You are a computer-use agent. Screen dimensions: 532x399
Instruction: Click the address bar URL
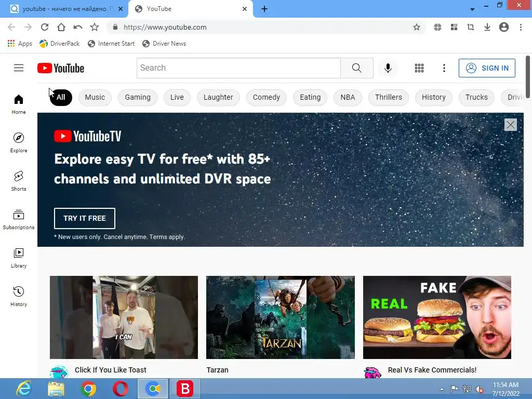click(x=165, y=27)
